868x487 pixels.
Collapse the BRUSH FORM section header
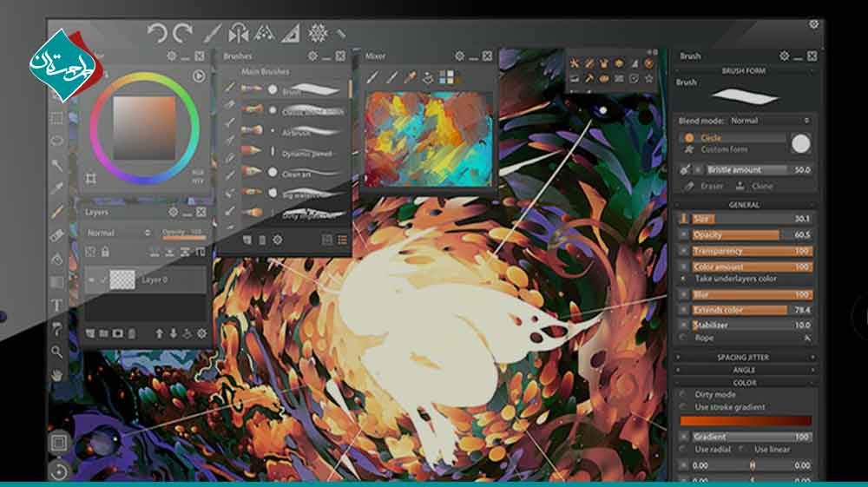[744, 71]
